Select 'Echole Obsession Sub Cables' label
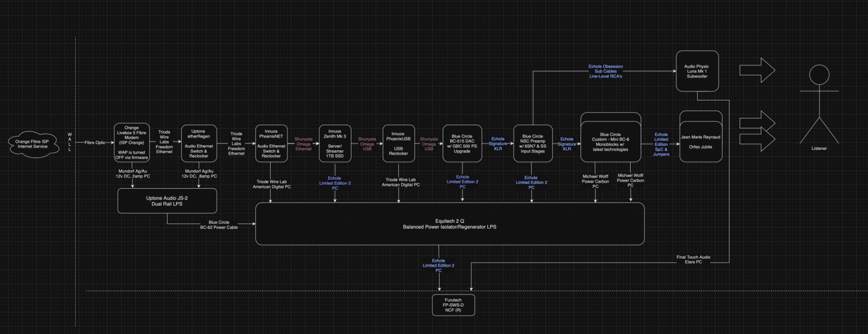This screenshot has width=868, height=334. (606, 71)
